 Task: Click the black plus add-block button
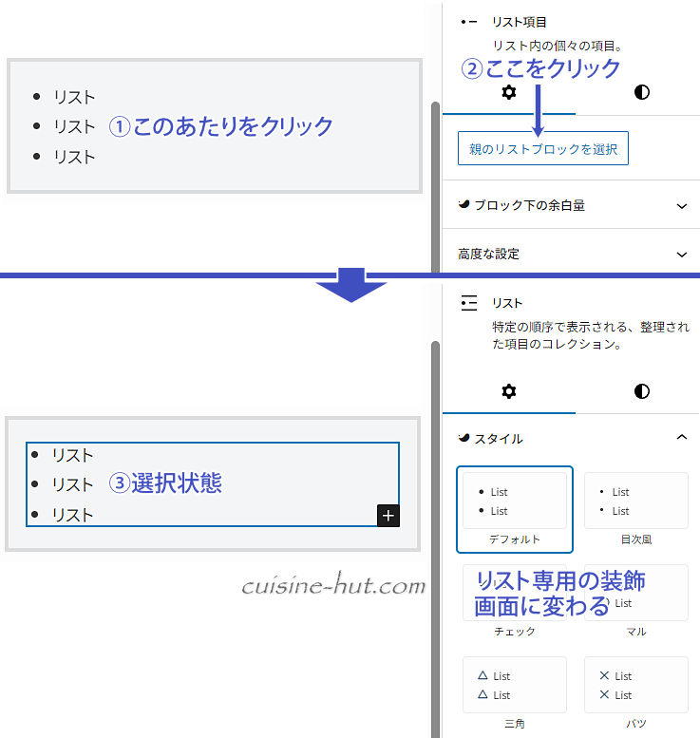[388, 516]
